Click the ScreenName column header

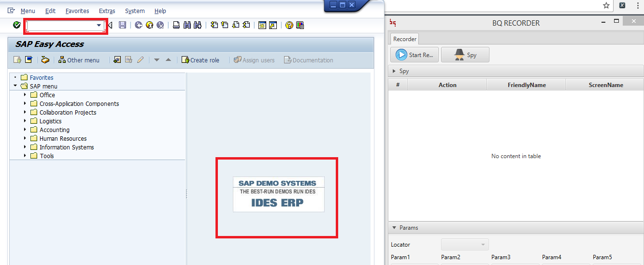click(x=605, y=85)
